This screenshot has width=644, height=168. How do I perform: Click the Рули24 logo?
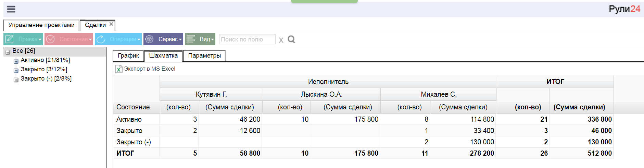[x=624, y=9]
